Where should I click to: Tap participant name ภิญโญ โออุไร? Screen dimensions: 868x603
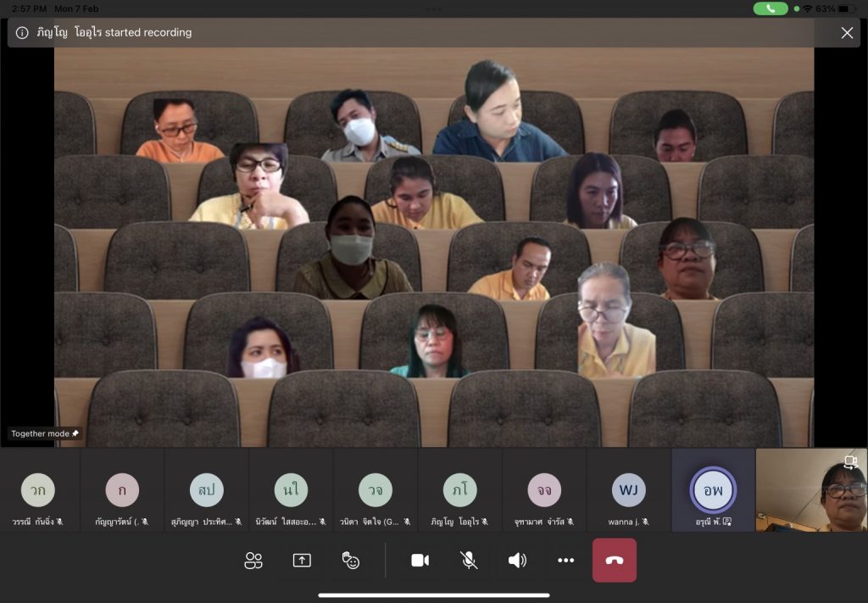[455, 522]
